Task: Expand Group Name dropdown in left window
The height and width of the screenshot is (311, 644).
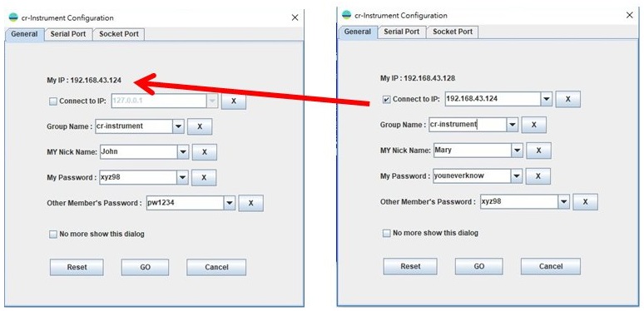Action: tap(178, 126)
